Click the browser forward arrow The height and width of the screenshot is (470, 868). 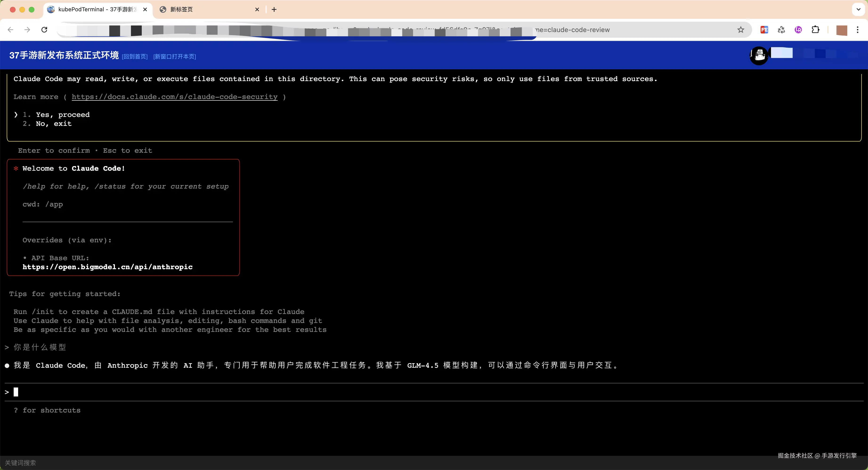tap(27, 30)
